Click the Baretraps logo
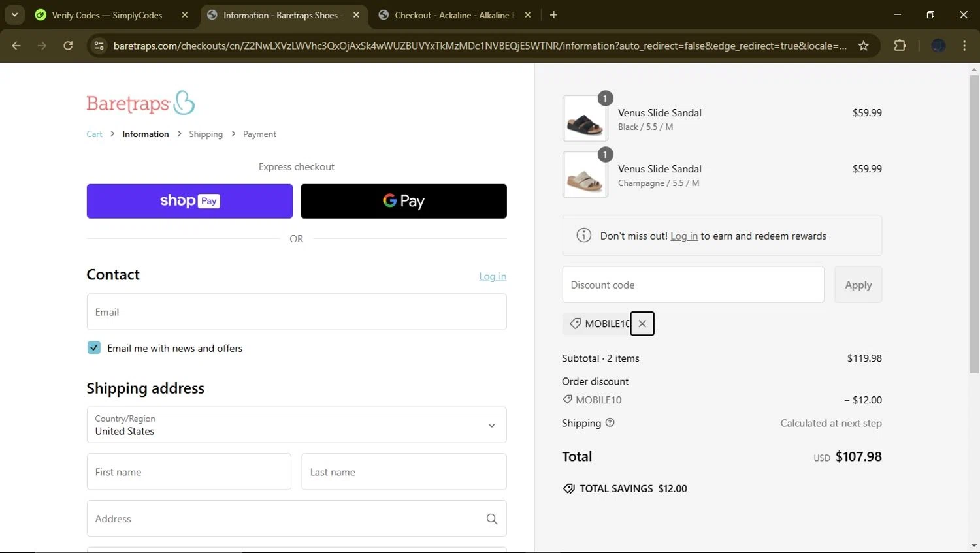 coord(140,103)
